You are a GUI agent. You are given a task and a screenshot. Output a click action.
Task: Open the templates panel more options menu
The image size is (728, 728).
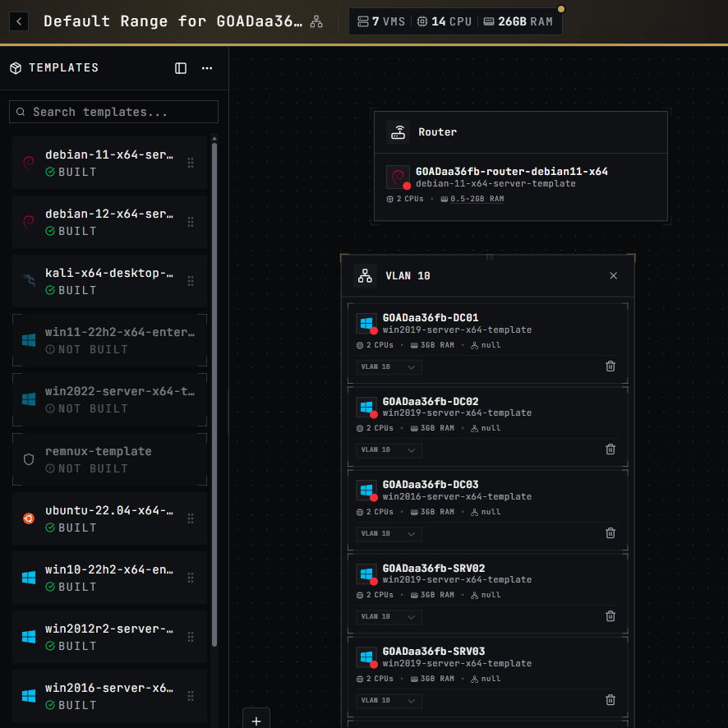coord(207,68)
